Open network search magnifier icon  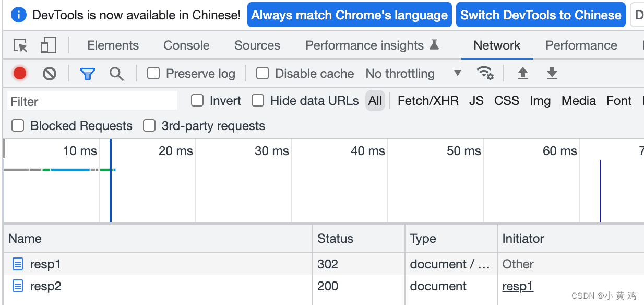[x=116, y=74]
